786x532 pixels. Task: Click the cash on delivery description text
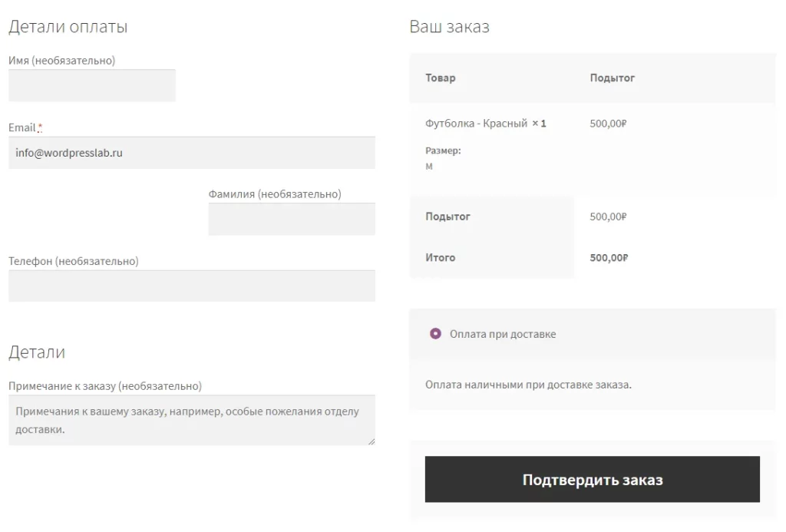528,384
